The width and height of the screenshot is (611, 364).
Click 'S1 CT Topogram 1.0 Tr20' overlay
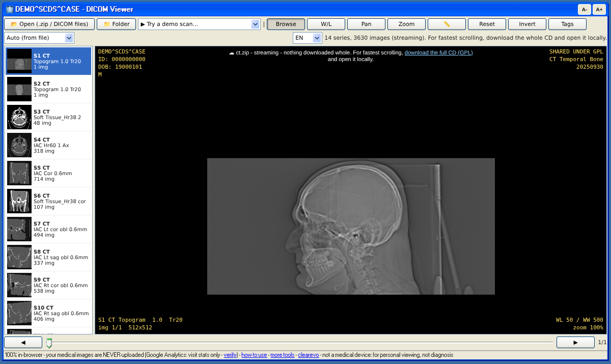pos(141,320)
